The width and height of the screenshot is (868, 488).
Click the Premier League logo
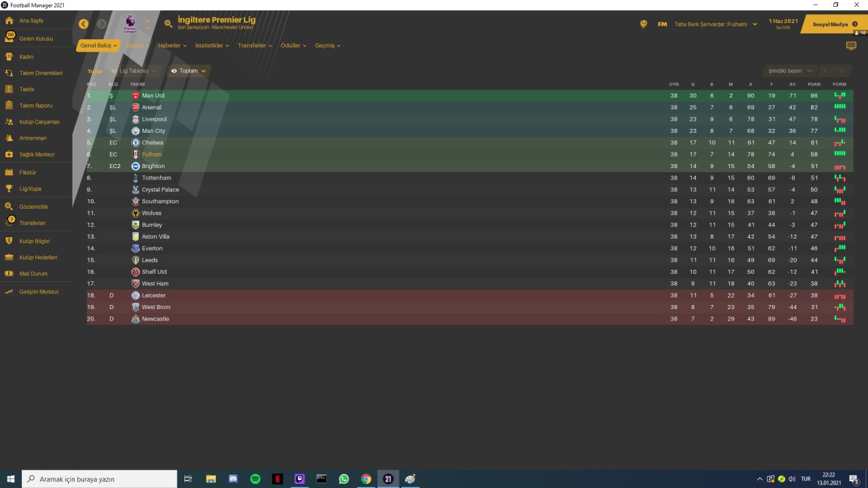(130, 24)
